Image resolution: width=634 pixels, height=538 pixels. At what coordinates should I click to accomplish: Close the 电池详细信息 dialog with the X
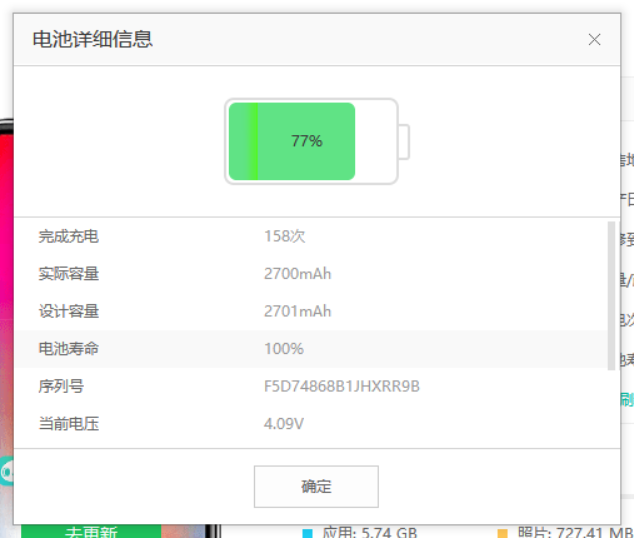point(594,40)
